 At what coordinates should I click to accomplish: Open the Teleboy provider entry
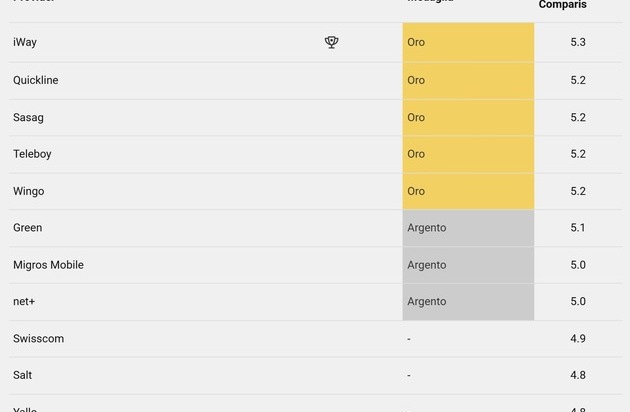click(32, 154)
